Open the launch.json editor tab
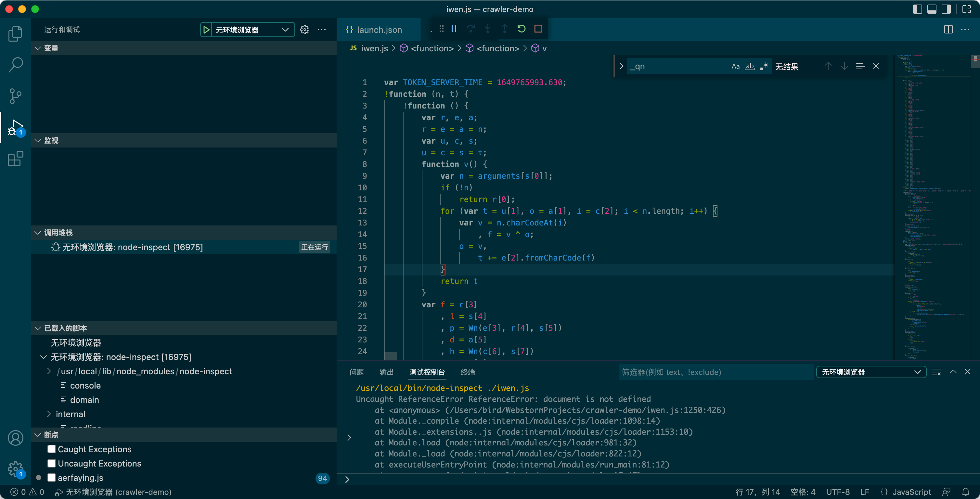Screen dimensions: 980x499 pyautogui.click(x=379, y=30)
